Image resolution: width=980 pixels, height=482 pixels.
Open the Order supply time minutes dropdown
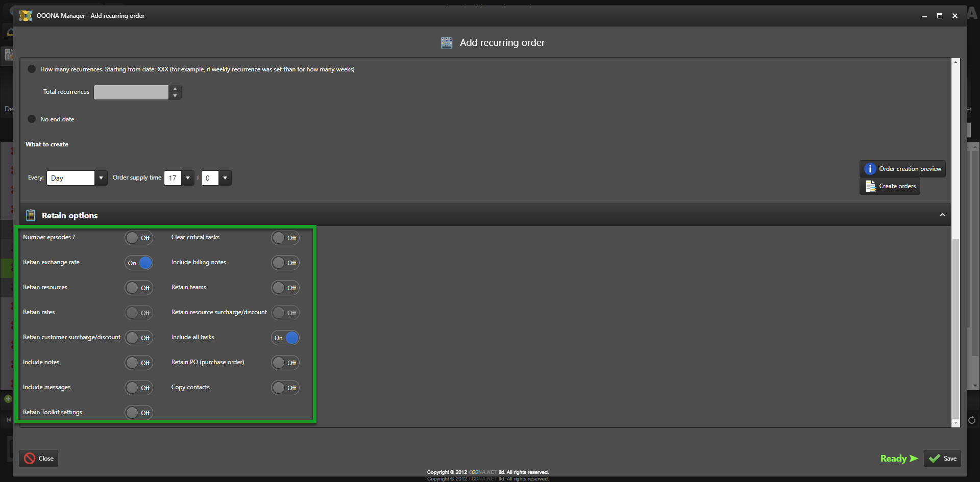[225, 178]
